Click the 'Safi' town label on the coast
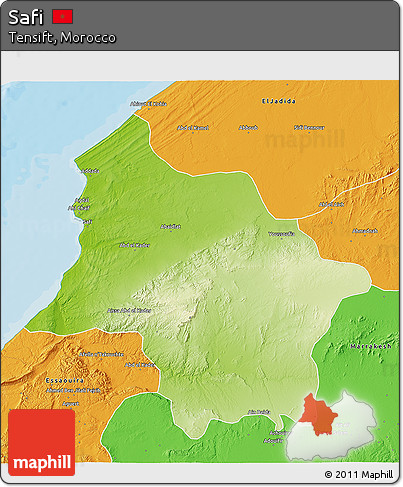 [x=87, y=221]
